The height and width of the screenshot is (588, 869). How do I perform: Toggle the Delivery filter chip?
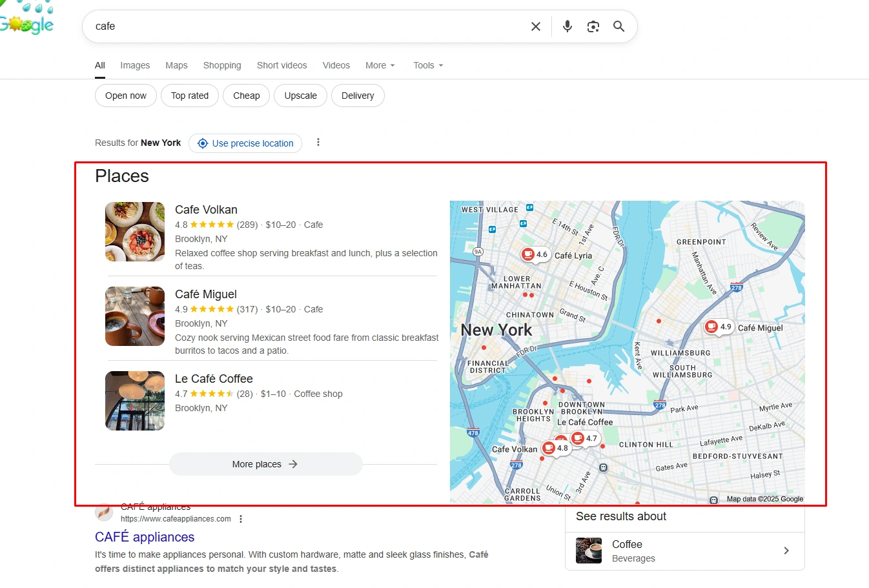358,96
